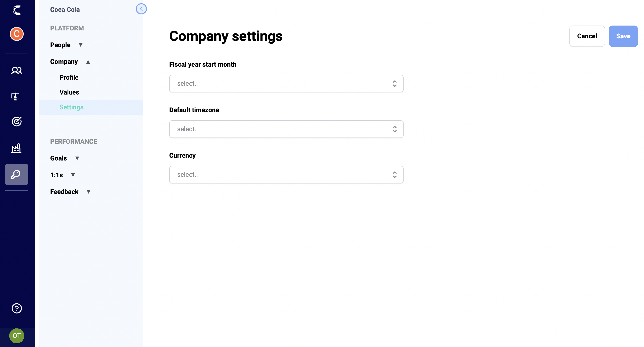Viewport: 644px width, 347px height.
Task: Cancel changes to company settings
Action: [587, 36]
